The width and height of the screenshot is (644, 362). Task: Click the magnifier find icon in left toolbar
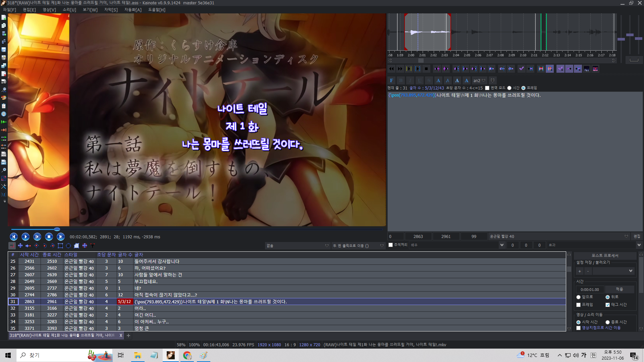(x=4, y=90)
